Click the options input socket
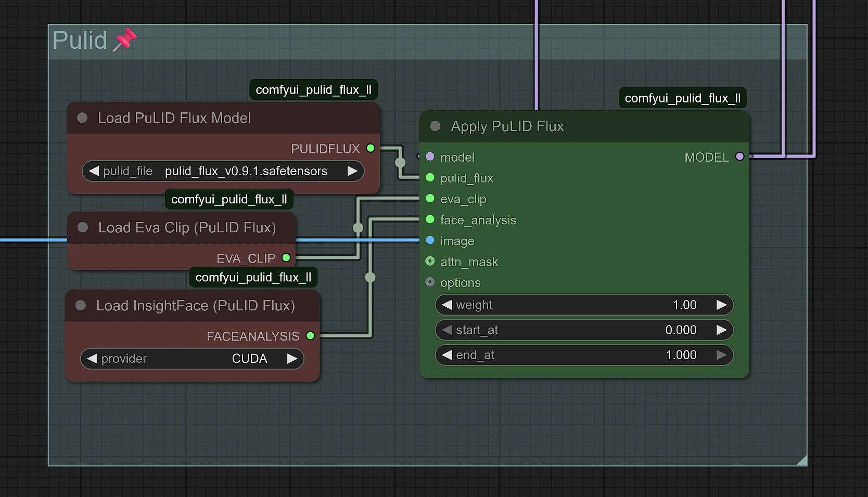The height and width of the screenshot is (497, 868). pos(430,282)
